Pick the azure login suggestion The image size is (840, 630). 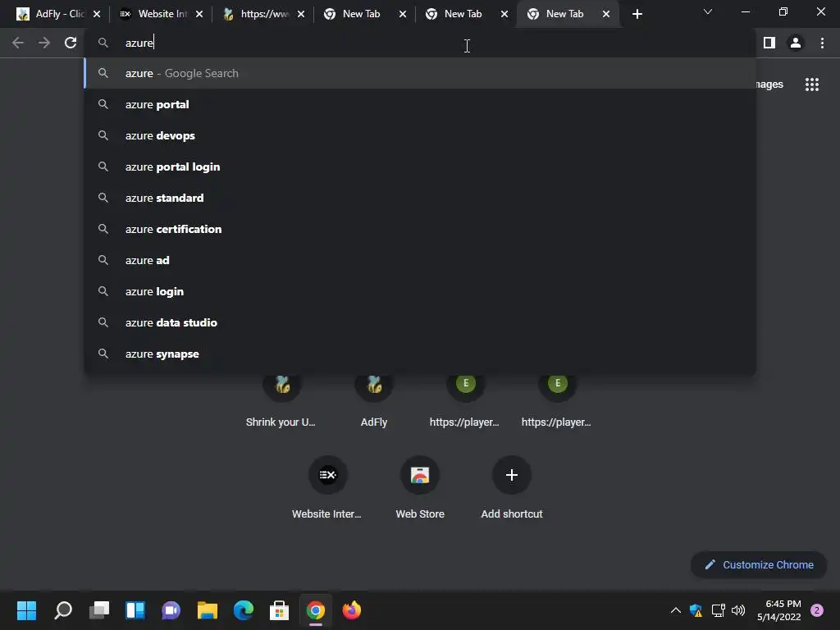(x=419, y=291)
